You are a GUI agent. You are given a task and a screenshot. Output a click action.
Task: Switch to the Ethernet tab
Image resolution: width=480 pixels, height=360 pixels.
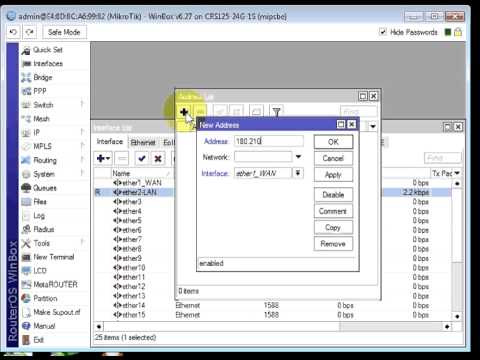(143, 143)
